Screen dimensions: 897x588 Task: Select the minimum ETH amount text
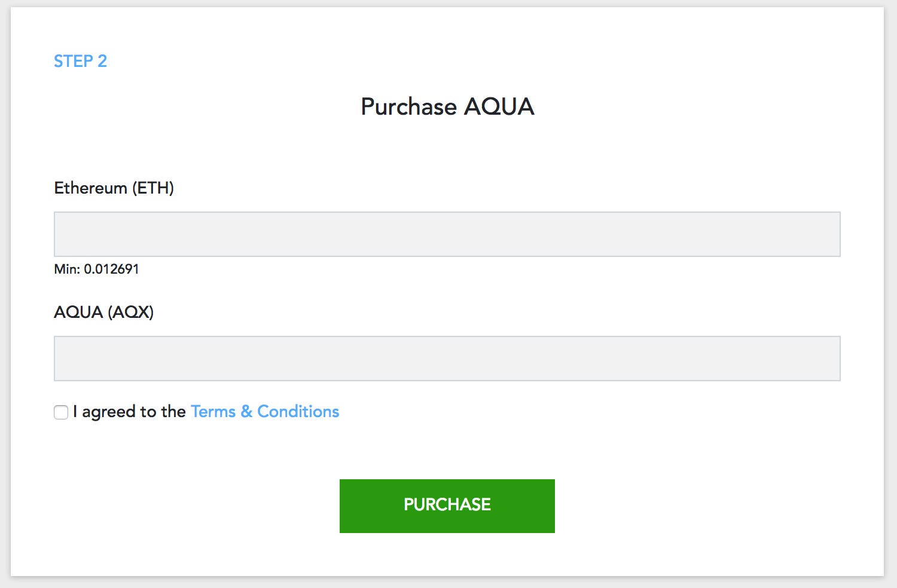click(x=96, y=269)
